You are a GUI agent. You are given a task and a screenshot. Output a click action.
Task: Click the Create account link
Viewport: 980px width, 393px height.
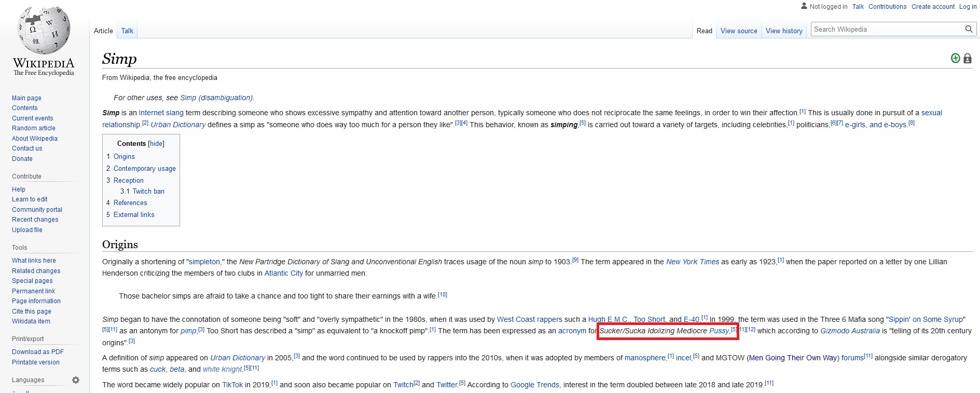[933, 7]
